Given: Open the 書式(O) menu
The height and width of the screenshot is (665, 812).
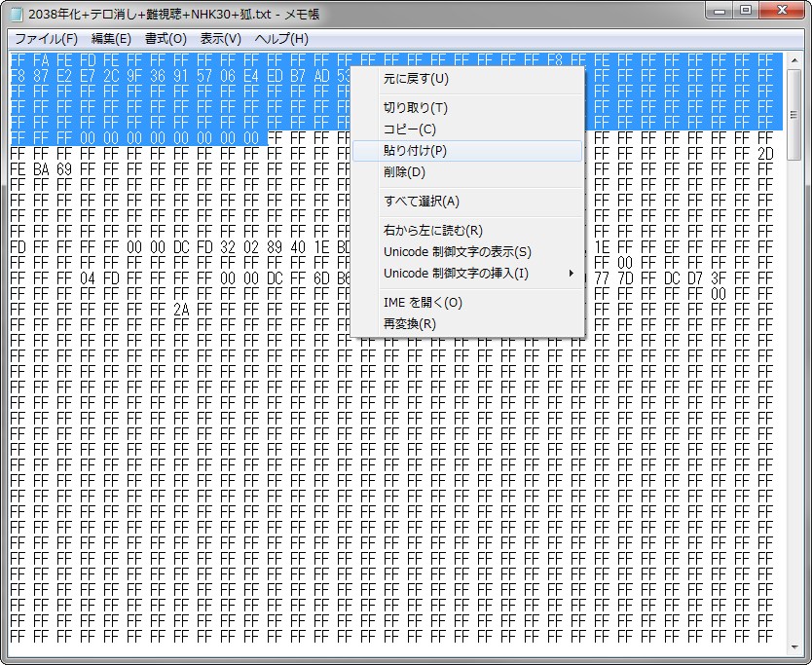Looking at the screenshot, I should 166,39.
